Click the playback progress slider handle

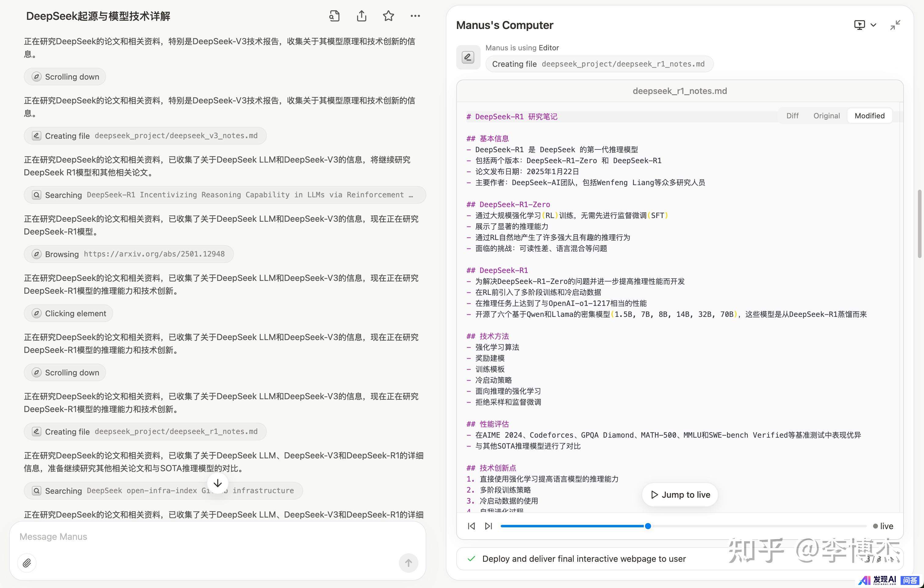click(648, 526)
